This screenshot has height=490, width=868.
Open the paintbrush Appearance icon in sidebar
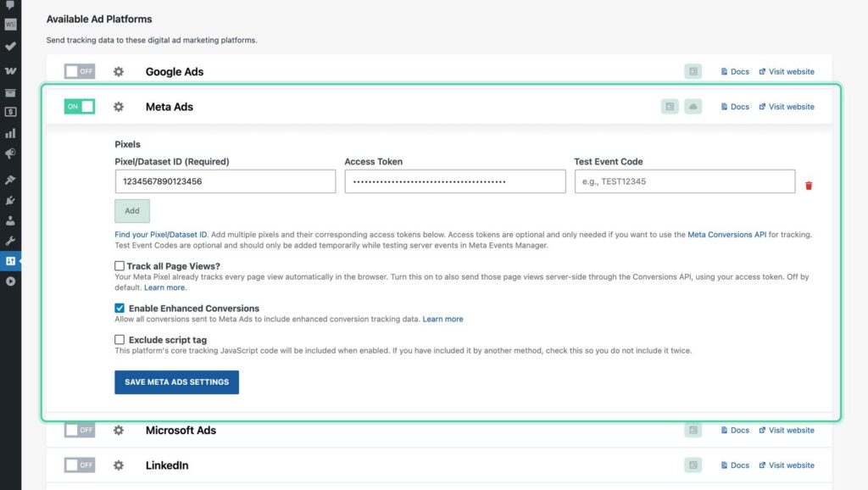tap(10, 180)
